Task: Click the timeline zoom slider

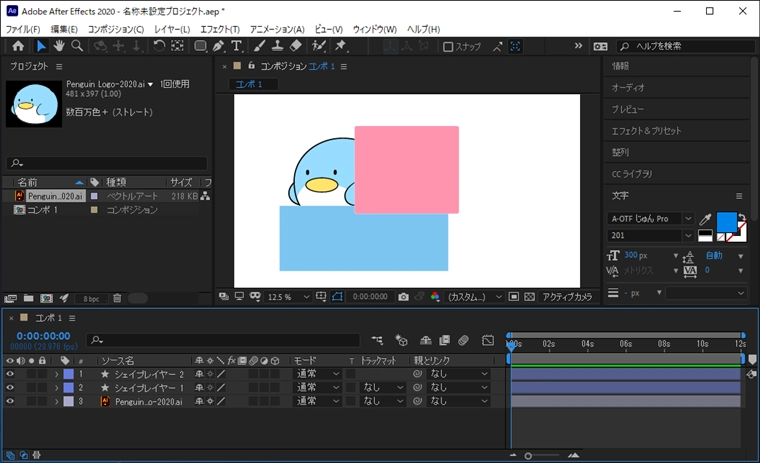Action: [x=543, y=456]
